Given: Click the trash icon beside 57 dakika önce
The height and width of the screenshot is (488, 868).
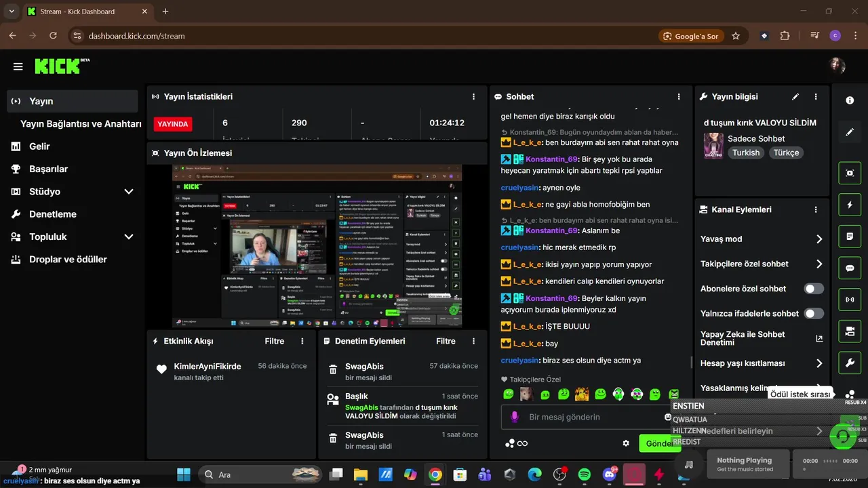Looking at the screenshot, I should (333, 370).
